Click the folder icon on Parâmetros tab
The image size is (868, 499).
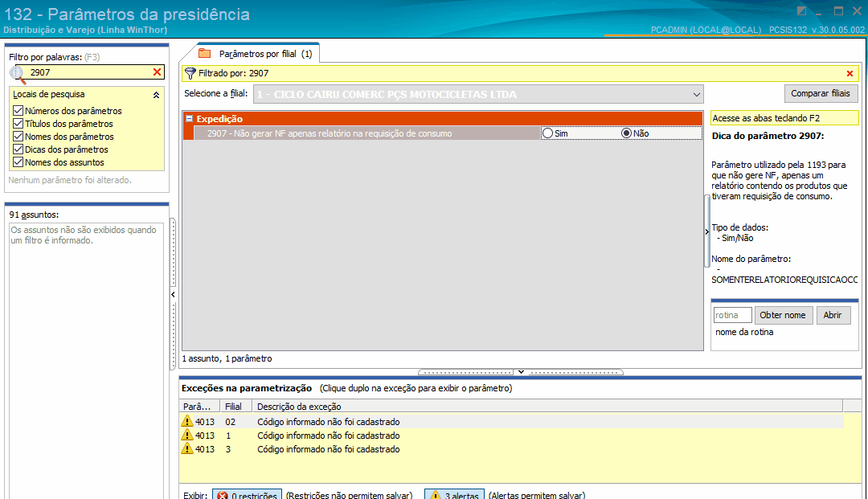point(205,54)
